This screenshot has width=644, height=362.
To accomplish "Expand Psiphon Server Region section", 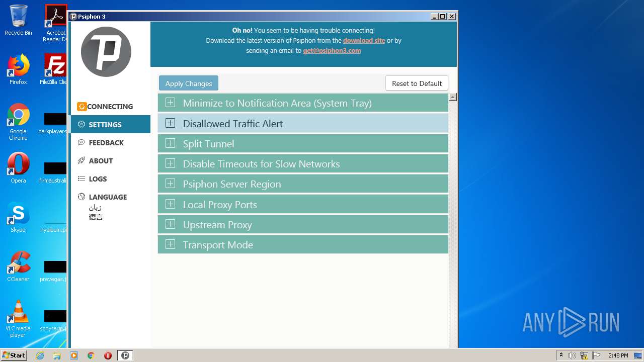I will [303, 184].
